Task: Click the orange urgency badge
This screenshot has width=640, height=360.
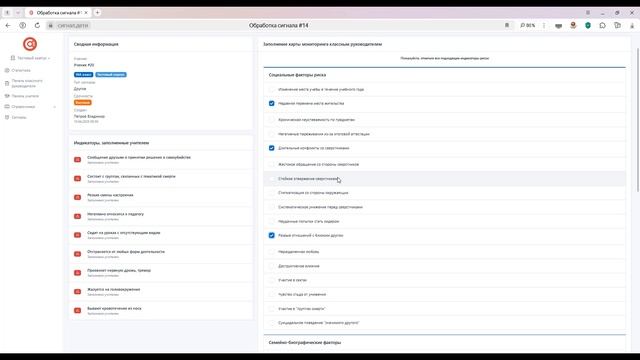Action: pyautogui.click(x=82, y=102)
